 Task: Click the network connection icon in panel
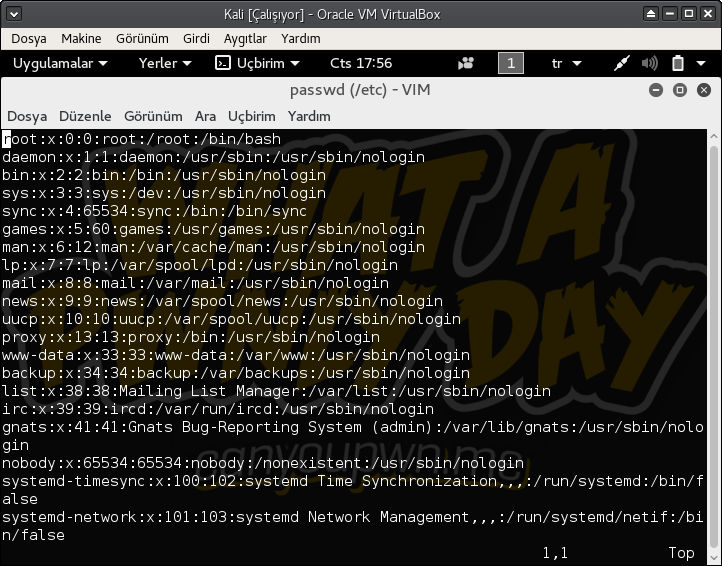pos(621,63)
